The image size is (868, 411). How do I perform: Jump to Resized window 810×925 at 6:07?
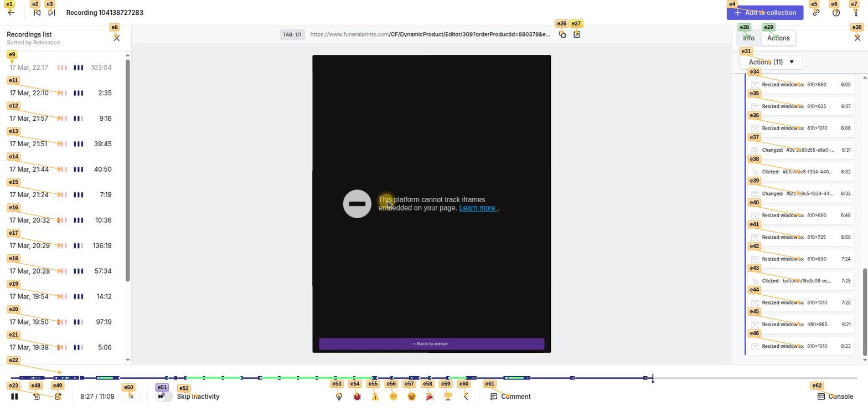[x=800, y=106]
